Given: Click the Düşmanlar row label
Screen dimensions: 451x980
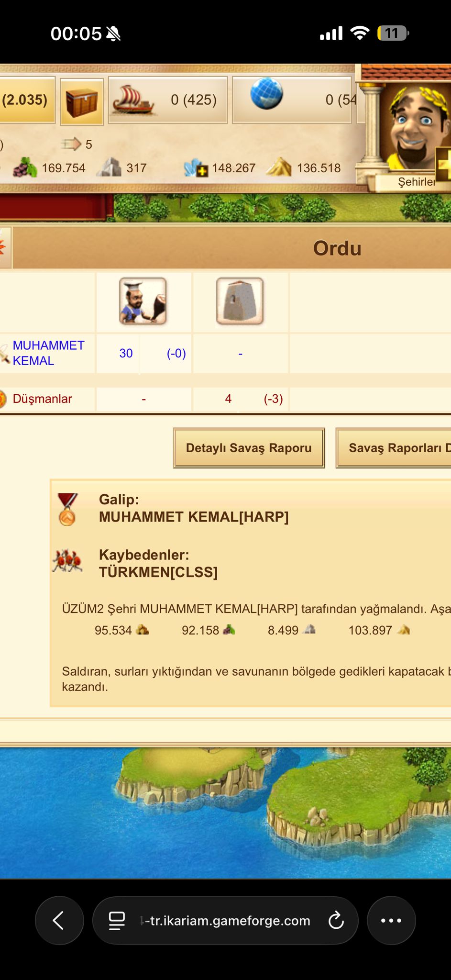Looking at the screenshot, I should 42,399.
